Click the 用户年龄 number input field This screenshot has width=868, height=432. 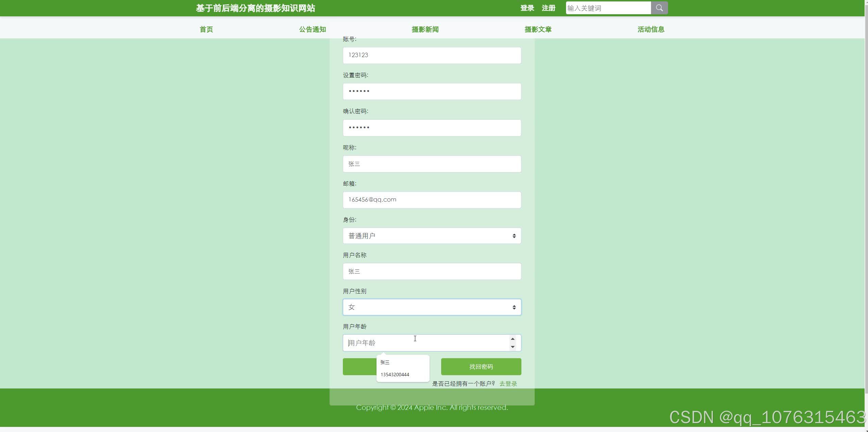pos(425,343)
